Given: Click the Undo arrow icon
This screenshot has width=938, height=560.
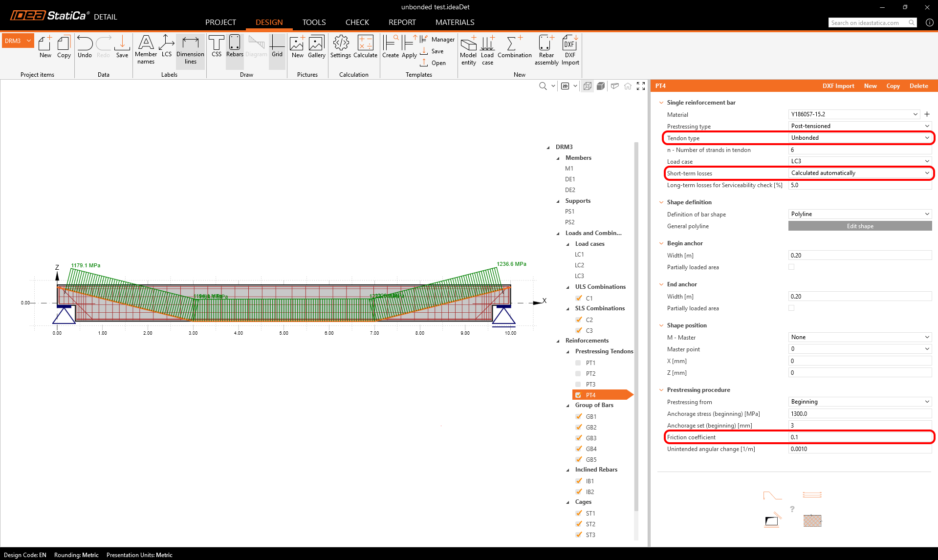Looking at the screenshot, I should click(x=85, y=44).
